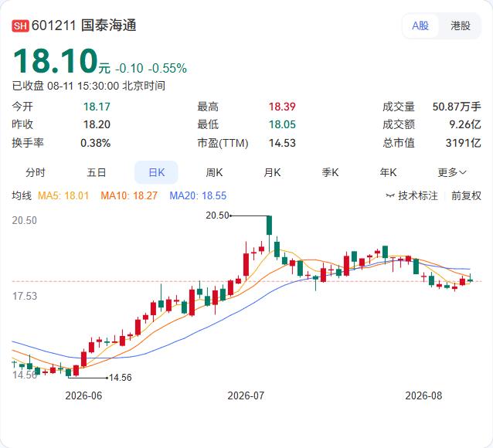
Task: Click the 17.53 y-axis price label
Action: 25,296
